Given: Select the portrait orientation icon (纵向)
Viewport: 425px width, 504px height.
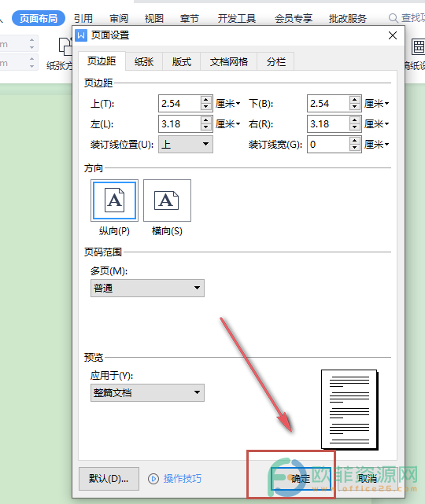Looking at the screenshot, I should pos(115,200).
